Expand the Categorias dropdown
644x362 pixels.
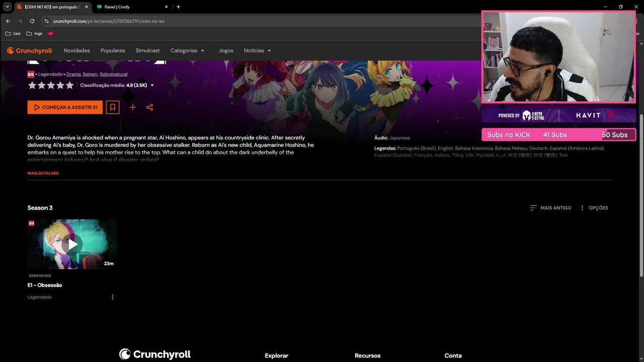(187, 50)
